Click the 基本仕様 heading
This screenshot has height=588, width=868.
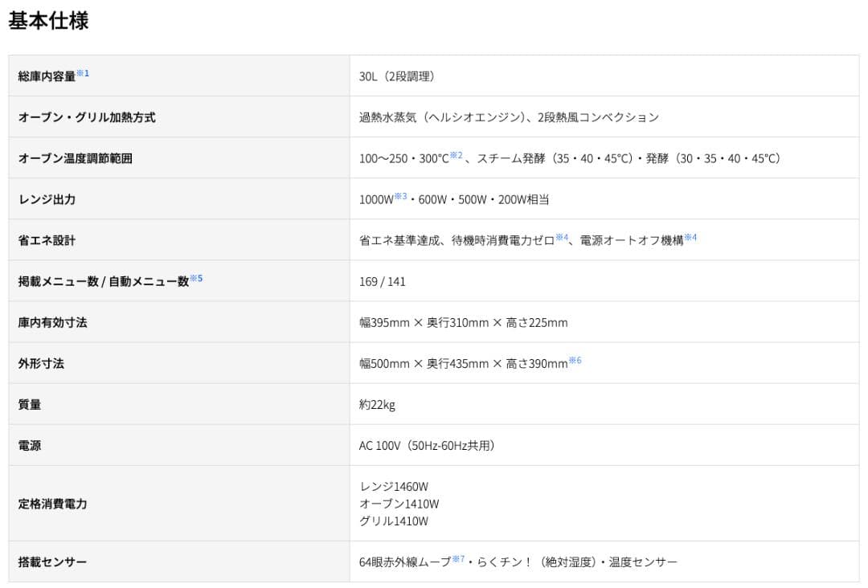(x=48, y=20)
